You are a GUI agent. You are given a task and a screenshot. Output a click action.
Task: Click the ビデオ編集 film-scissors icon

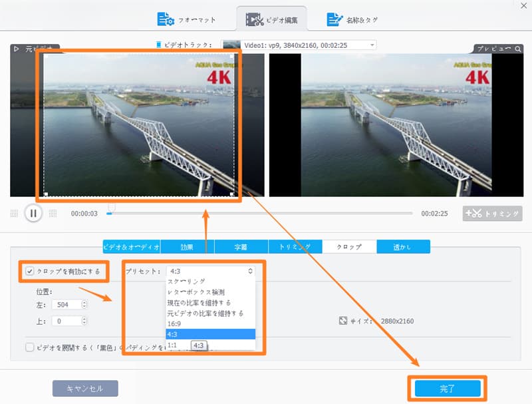(x=255, y=20)
